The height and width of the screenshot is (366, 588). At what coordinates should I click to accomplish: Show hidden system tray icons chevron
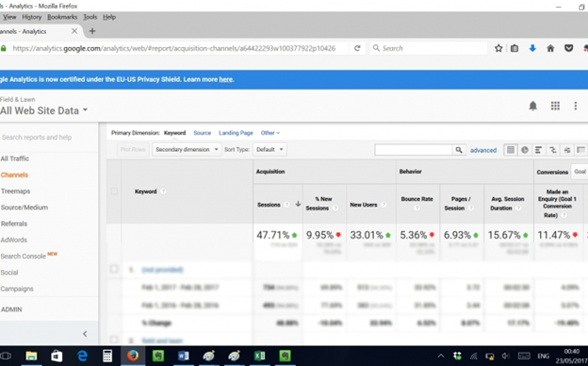[441, 356]
